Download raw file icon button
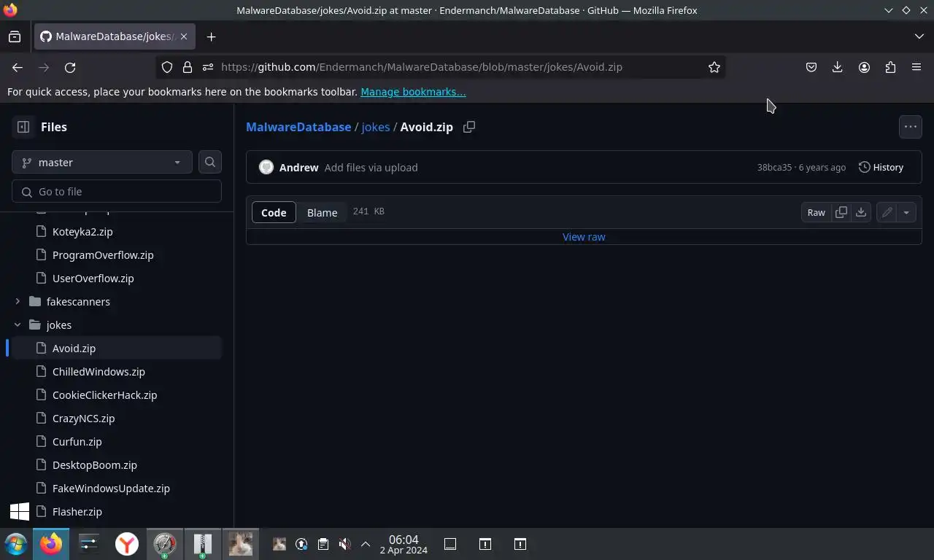This screenshot has width=934, height=560. 861,212
